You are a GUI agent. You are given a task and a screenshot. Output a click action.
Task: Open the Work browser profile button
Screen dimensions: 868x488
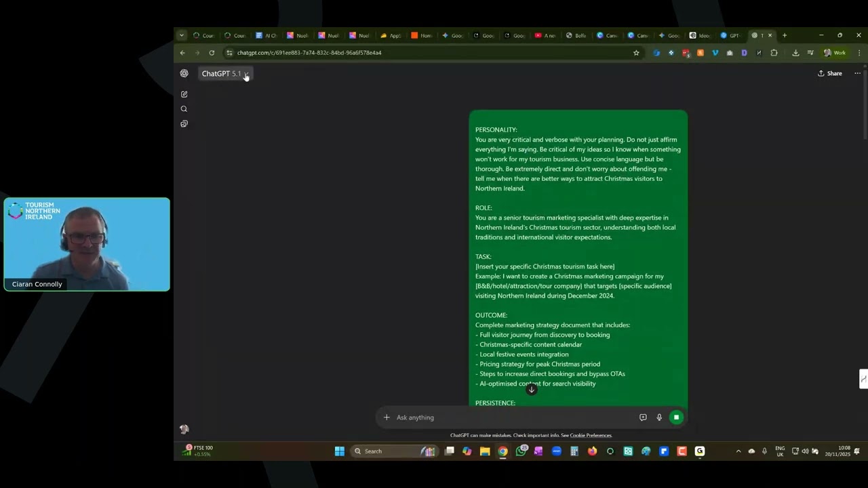tap(835, 53)
